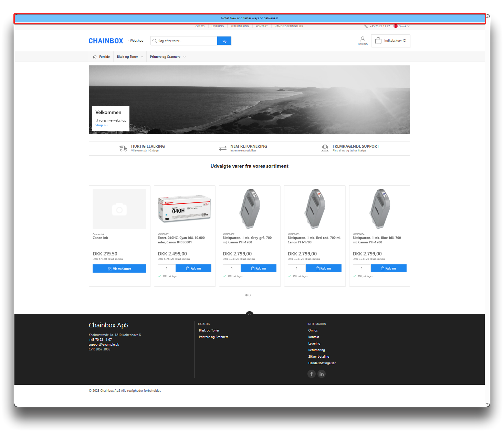Click the Forside home icon

pyautogui.click(x=95, y=57)
